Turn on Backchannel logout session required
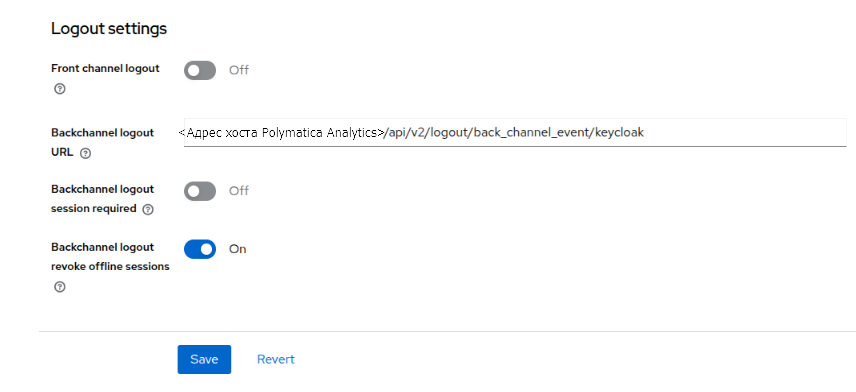Viewport: 856px width, 392px height. coord(200,191)
